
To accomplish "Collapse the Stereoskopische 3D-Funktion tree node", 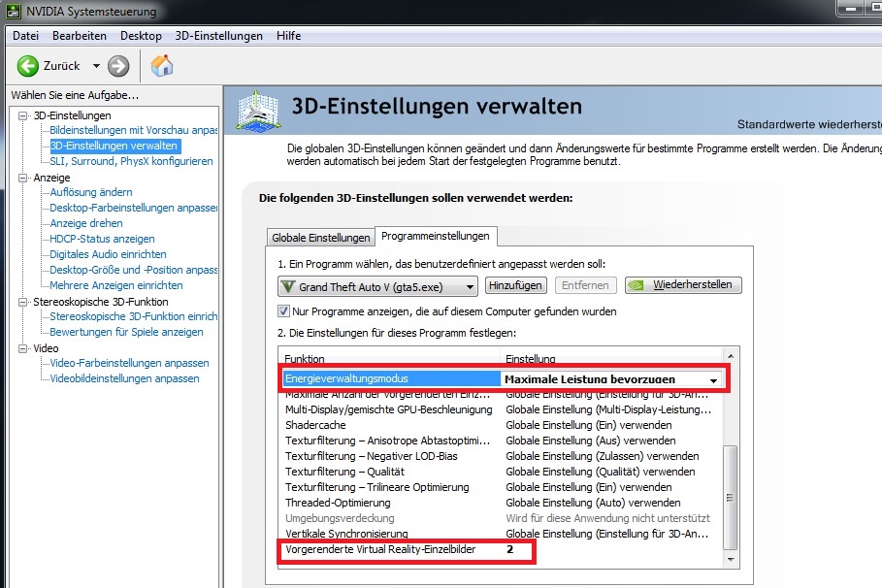I will pyautogui.click(x=23, y=302).
